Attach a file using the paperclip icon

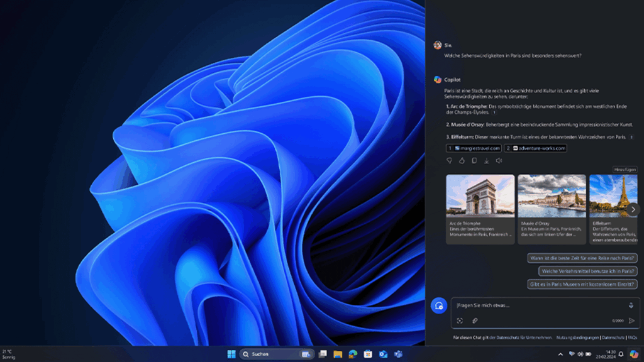(475, 321)
